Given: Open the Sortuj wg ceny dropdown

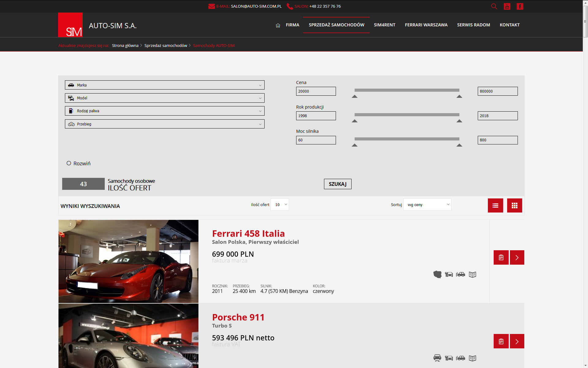Looking at the screenshot, I should (427, 205).
